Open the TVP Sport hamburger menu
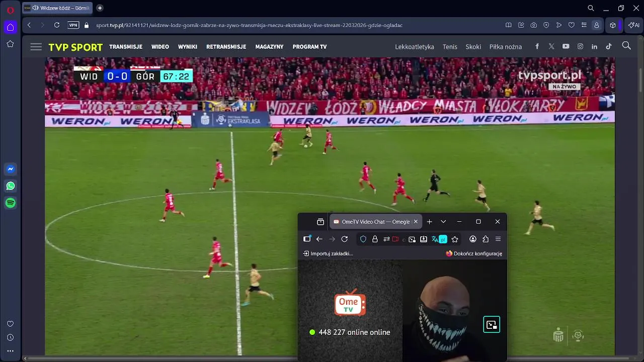 click(36, 47)
